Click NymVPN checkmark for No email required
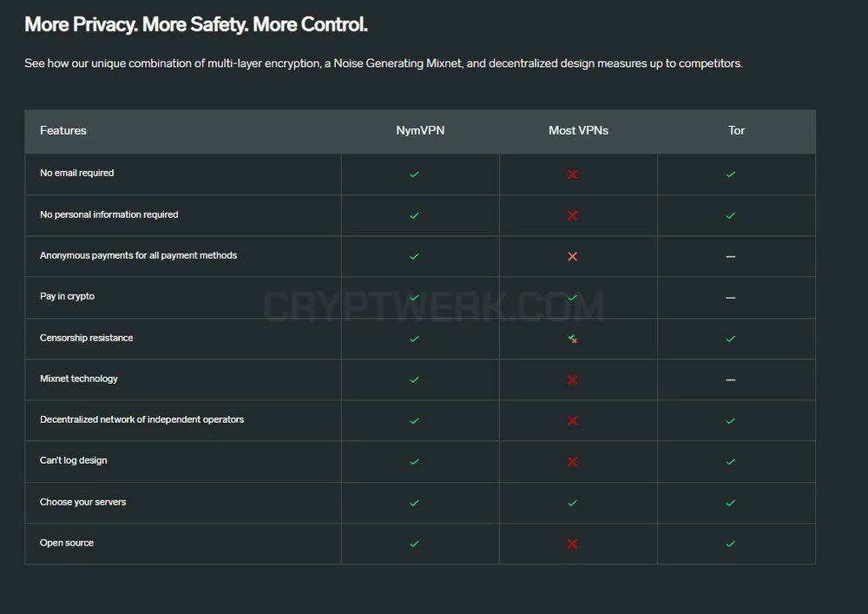The image size is (868, 614). pyautogui.click(x=414, y=175)
